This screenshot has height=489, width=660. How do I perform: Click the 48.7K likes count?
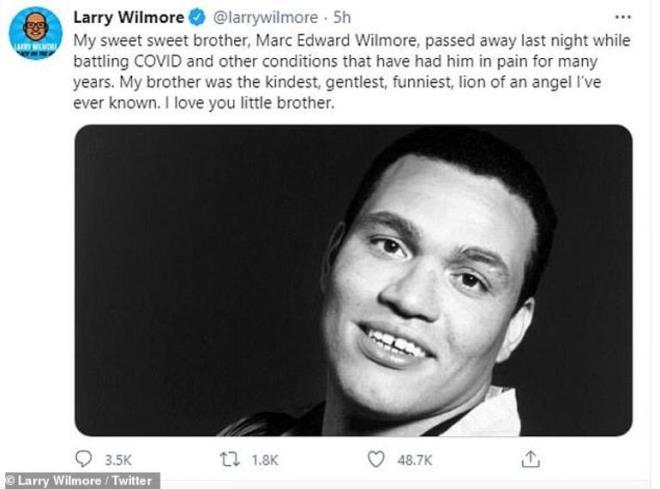[414, 460]
